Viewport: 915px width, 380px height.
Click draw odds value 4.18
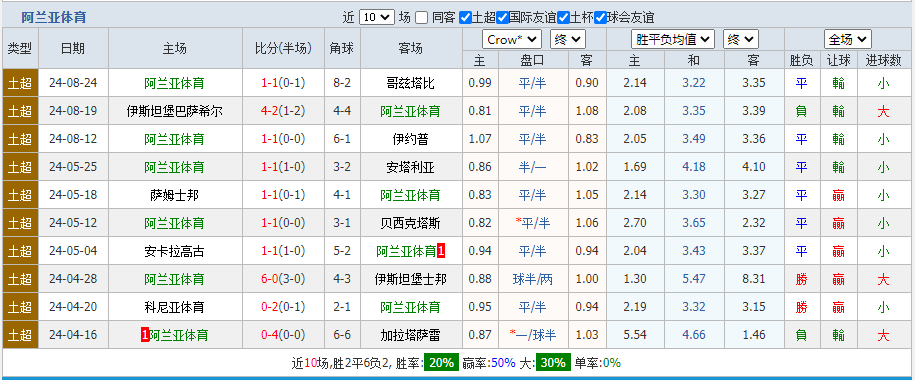pyautogui.click(x=694, y=167)
